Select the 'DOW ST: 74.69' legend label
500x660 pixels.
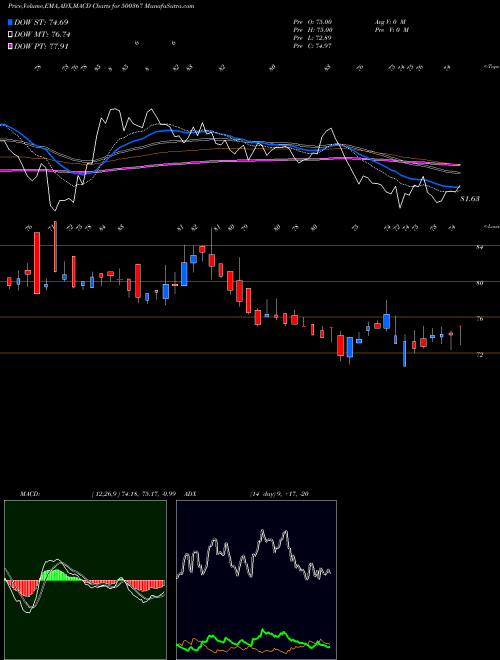click(x=41, y=22)
